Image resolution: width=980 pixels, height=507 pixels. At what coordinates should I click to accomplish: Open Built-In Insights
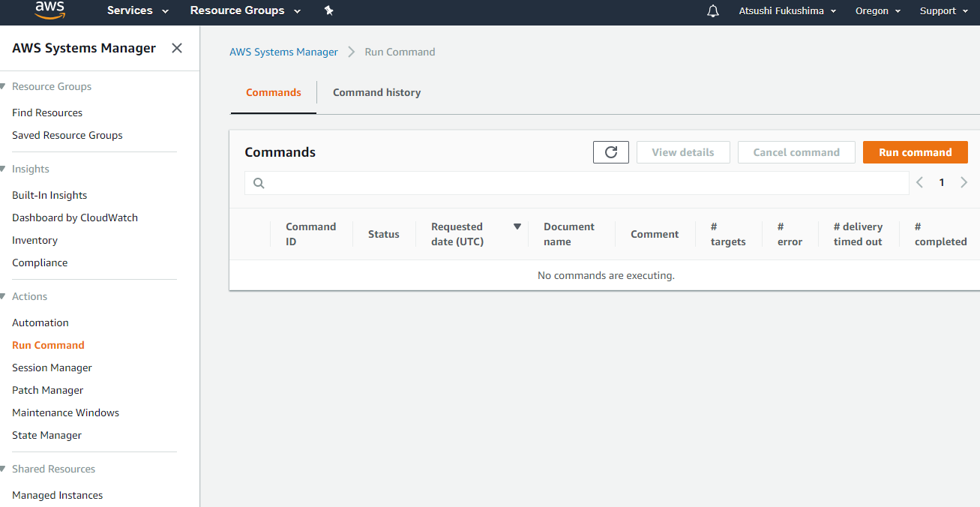pos(49,195)
